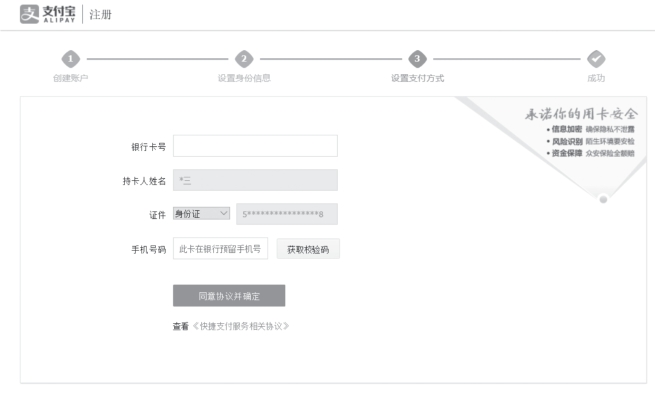Open the 身份证 certificate type dropdown

(201, 214)
